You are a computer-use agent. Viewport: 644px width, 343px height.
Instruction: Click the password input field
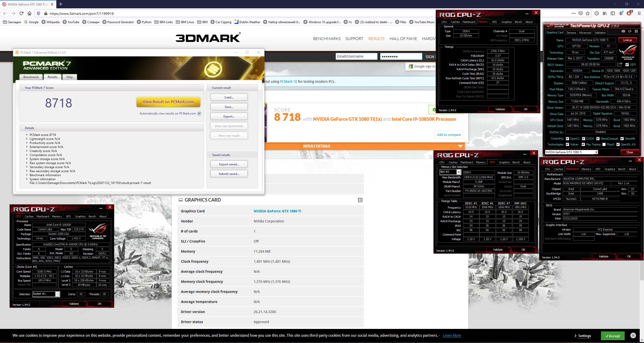(x=401, y=56)
